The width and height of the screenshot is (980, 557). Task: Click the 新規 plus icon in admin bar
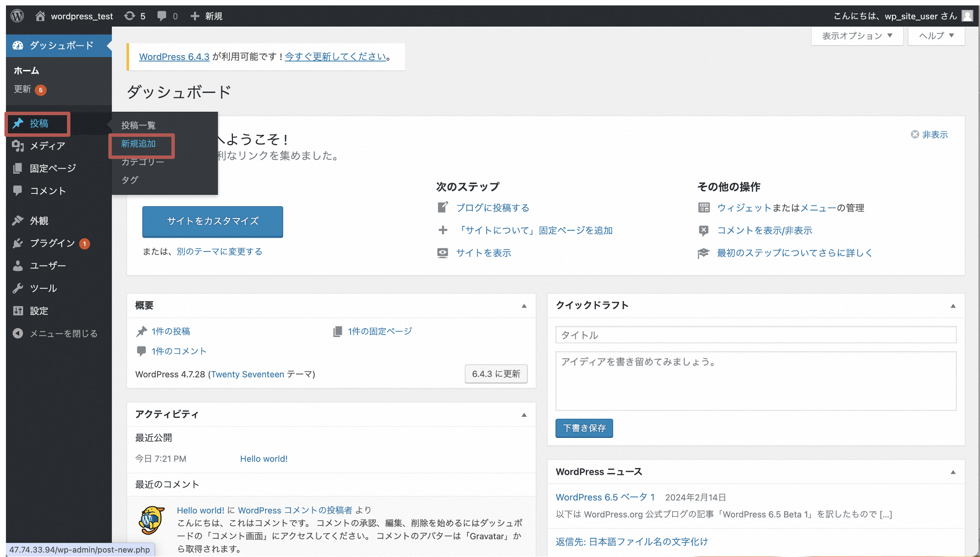tap(194, 15)
